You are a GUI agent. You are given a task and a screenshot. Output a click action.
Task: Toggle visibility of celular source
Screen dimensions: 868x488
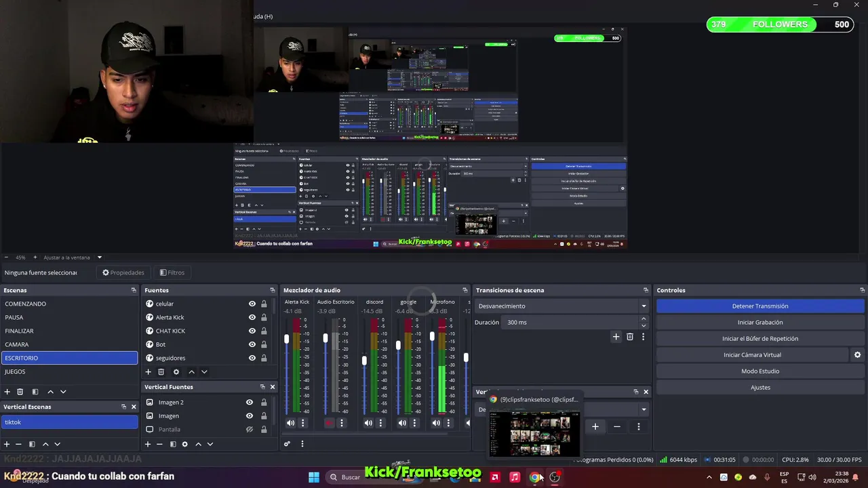(252, 304)
